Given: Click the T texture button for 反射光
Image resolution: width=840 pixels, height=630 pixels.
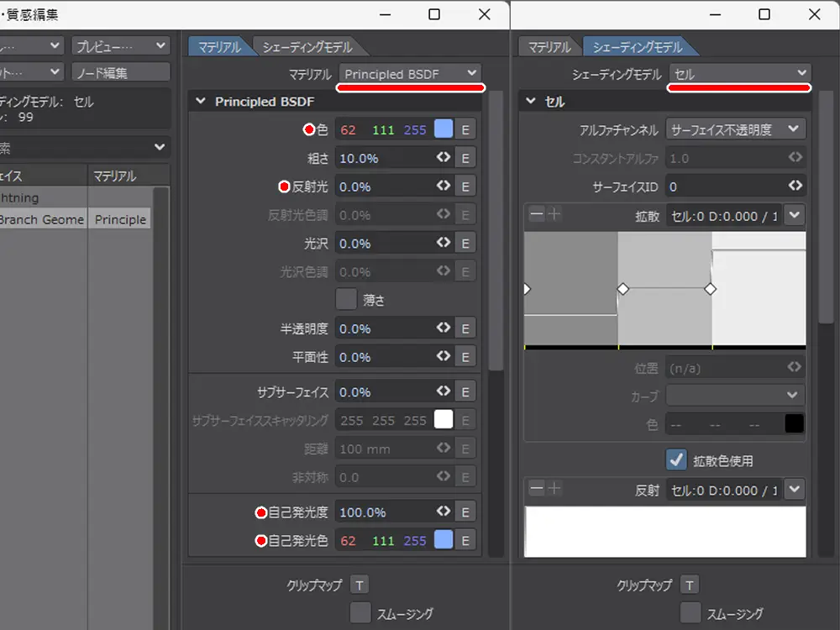Looking at the screenshot, I should pos(465,186).
